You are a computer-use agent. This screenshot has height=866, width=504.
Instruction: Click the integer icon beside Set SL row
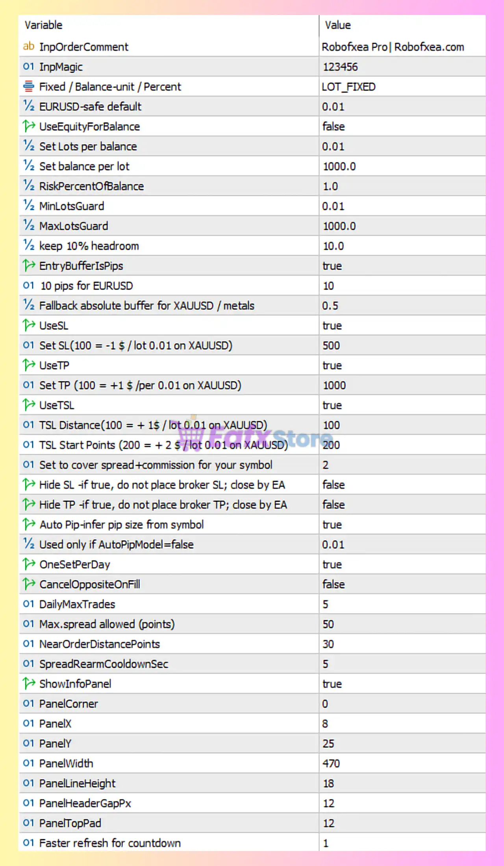pyautogui.click(x=28, y=345)
